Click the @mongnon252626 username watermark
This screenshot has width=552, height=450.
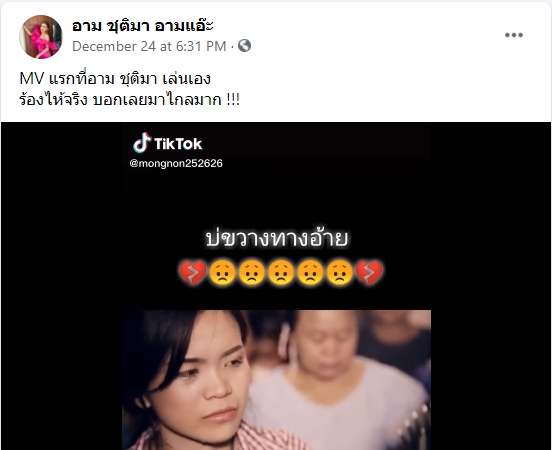click(x=176, y=163)
